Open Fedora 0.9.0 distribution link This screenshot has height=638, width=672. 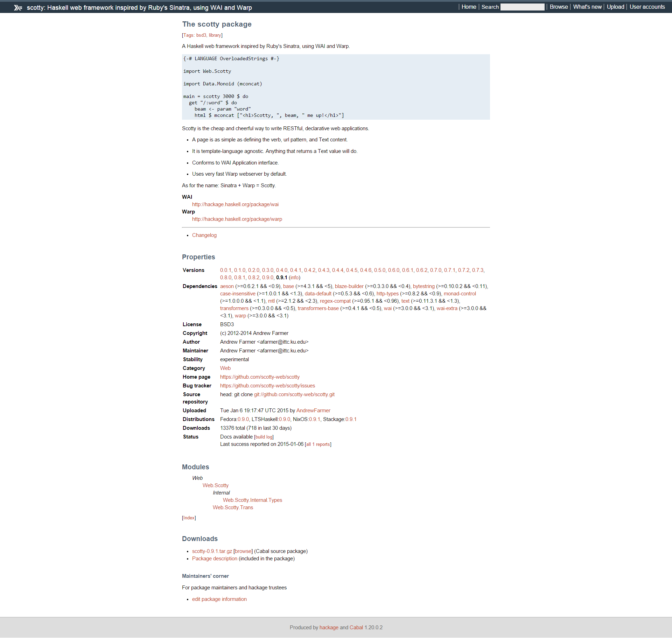[243, 419]
